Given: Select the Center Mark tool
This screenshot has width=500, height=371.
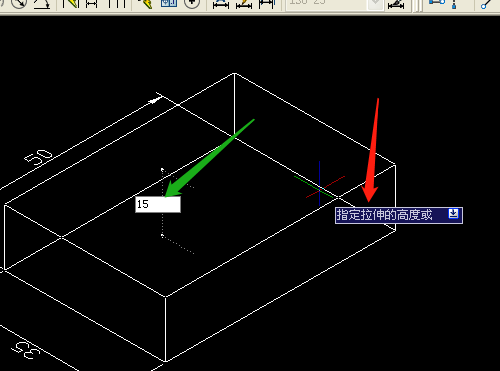Looking at the screenshot, I should click(x=192, y=4).
